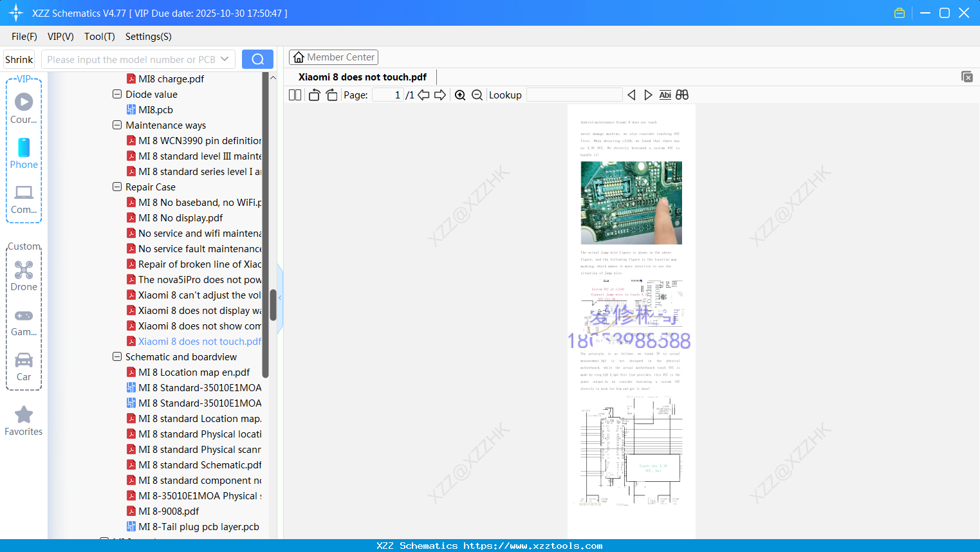Collapse the Schematic and boardview folder
Viewport: 980px width, 552px height.
pos(117,356)
